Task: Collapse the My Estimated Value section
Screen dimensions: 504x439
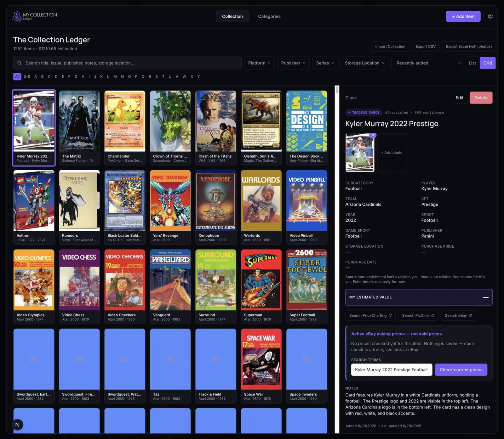Action: (x=486, y=297)
